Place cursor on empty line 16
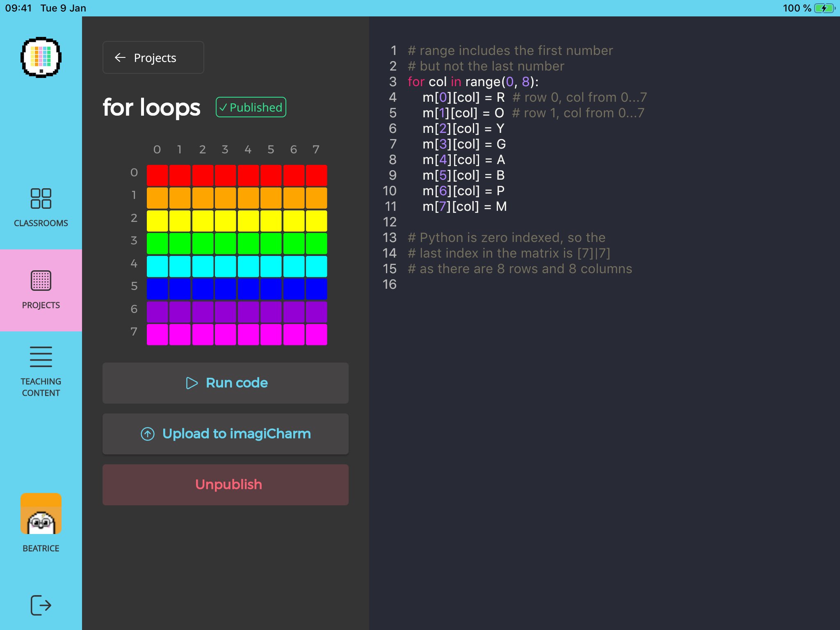 (x=451, y=284)
